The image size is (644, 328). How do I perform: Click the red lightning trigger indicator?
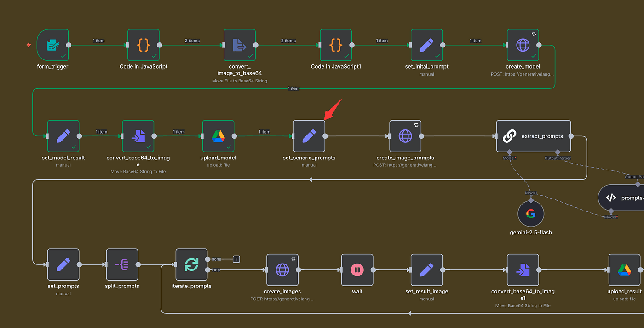coord(29,45)
